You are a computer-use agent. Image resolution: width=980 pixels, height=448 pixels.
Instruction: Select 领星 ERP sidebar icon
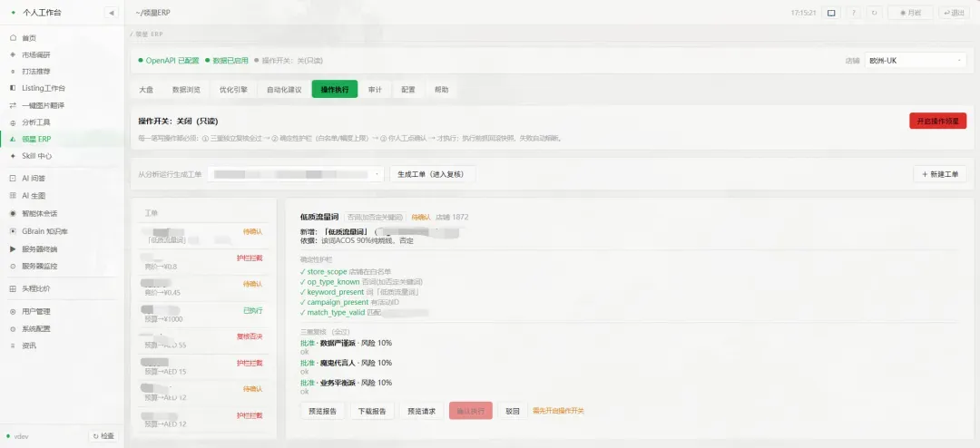pos(13,140)
